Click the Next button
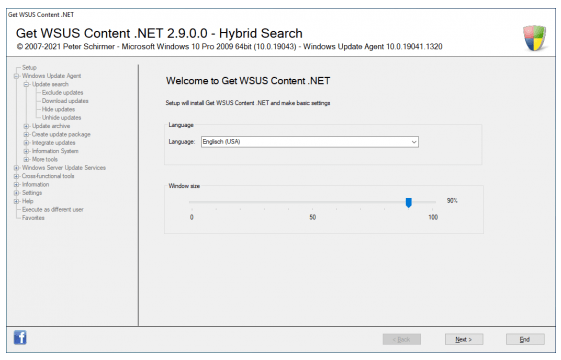 point(464,339)
